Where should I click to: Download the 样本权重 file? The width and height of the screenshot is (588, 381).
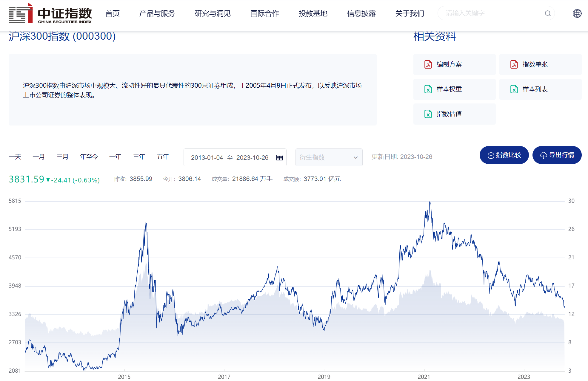(x=454, y=89)
